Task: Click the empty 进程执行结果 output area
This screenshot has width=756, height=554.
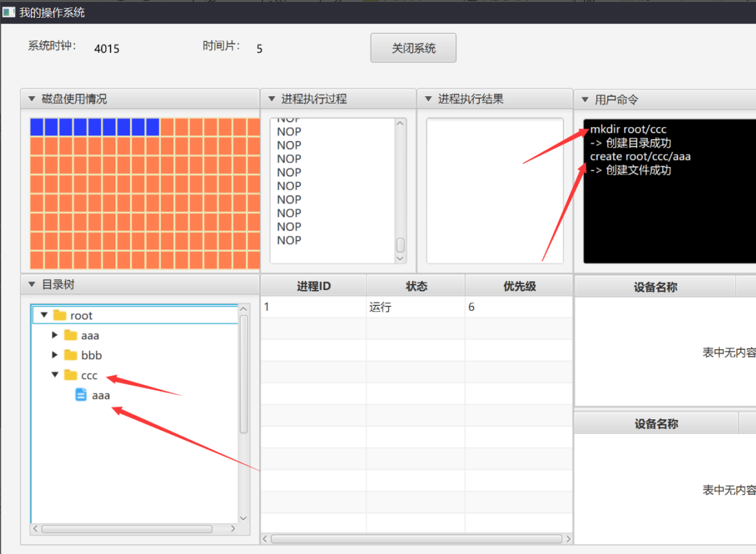Action: 495,190
